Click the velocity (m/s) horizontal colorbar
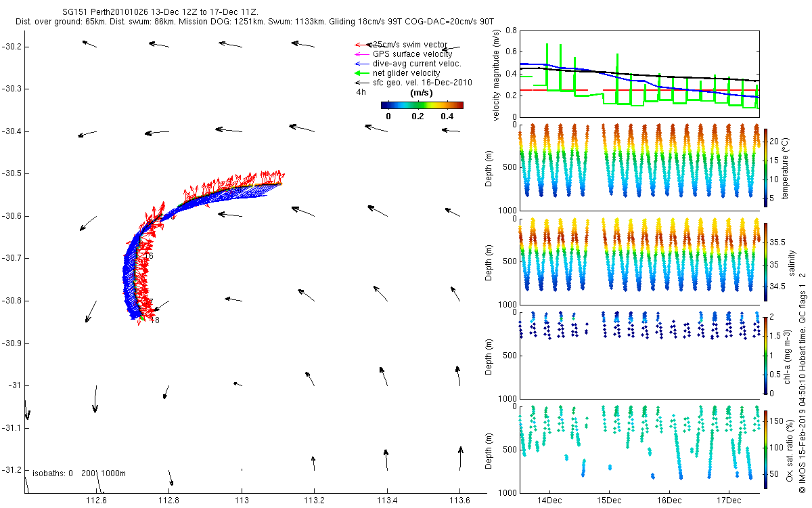Image resolution: width=812 pixels, height=508 pixels. click(422, 105)
